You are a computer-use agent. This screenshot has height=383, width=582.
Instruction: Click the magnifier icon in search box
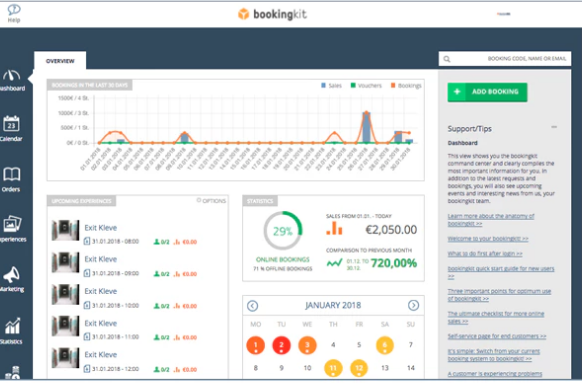click(447, 59)
